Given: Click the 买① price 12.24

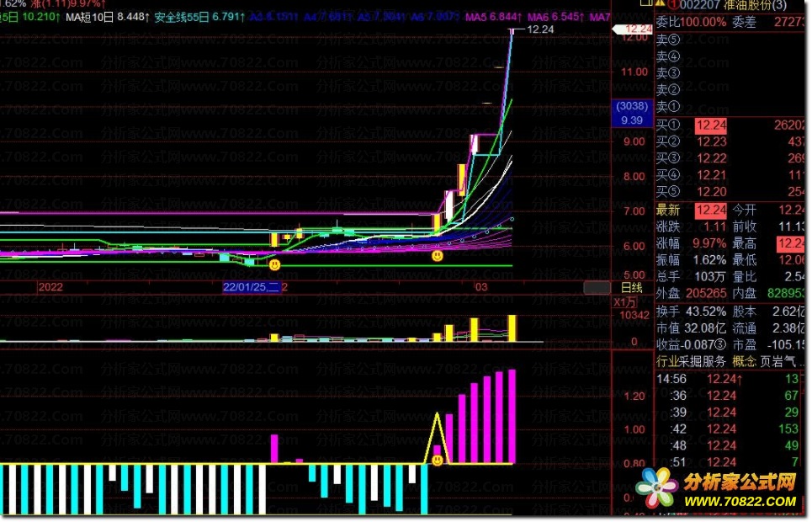Looking at the screenshot, I should 711,125.
